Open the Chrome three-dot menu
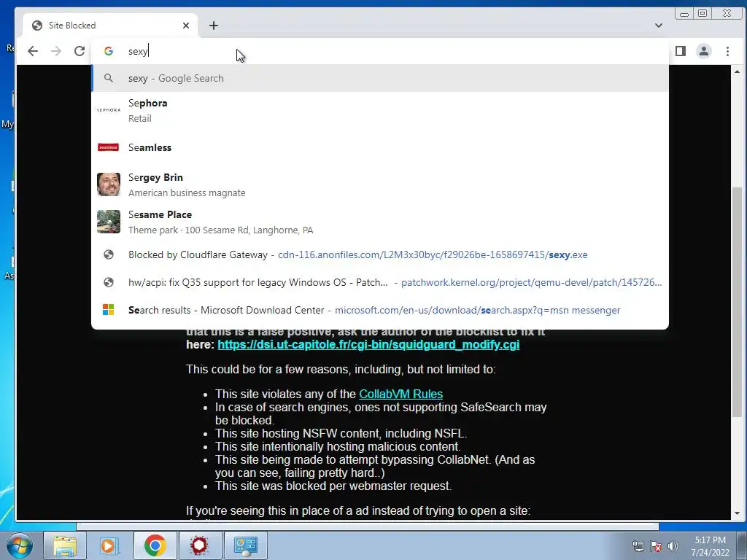Viewport: 747px width, 560px height. click(x=727, y=51)
